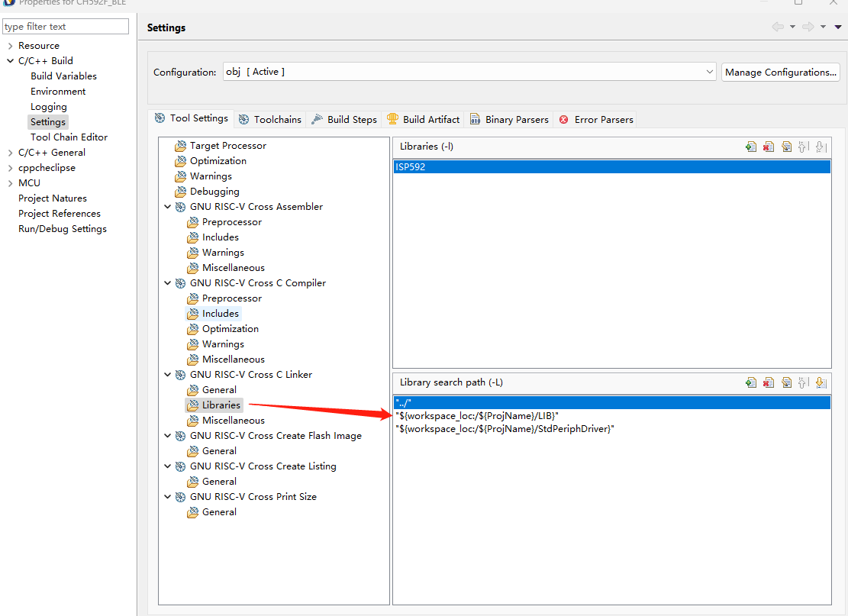This screenshot has width=848, height=616.
Task: Add a new Library search path entry
Action: point(751,382)
